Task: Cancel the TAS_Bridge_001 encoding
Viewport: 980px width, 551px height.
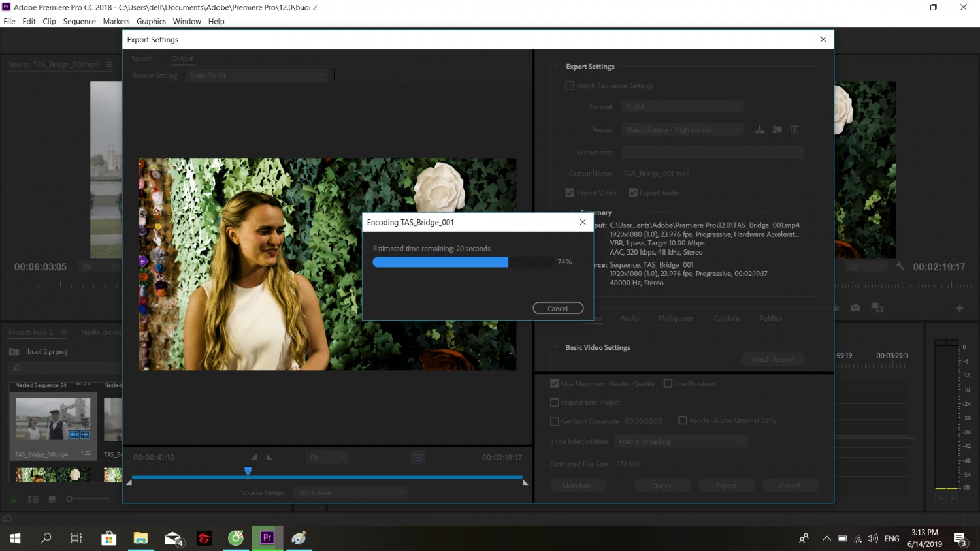Action: click(558, 308)
